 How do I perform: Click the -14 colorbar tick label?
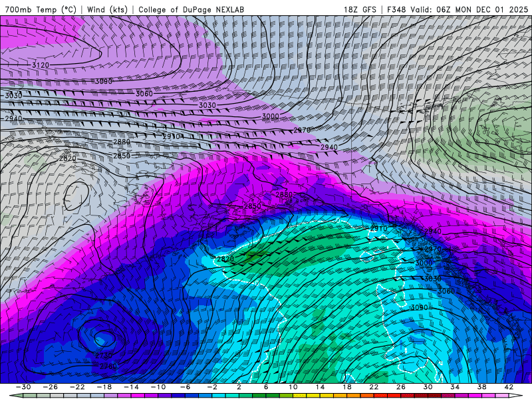(x=131, y=387)
